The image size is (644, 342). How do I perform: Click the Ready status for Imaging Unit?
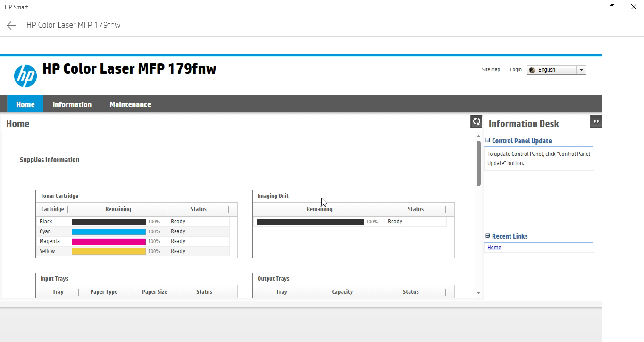pos(395,222)
